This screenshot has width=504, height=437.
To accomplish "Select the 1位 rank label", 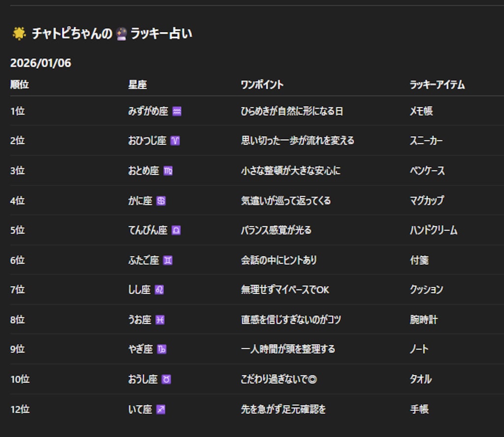I will 18,111.
